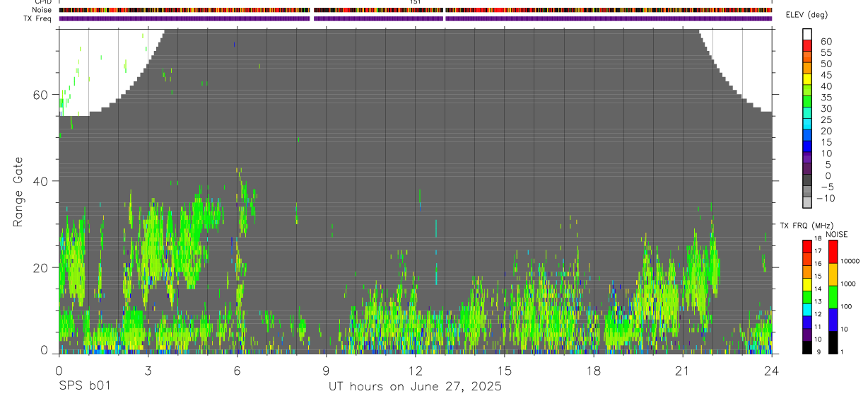This screenshot has width=868, height=401.
Task: Select the orange swatch in NOISE colorbar
Action: click(x=833, y=274)
